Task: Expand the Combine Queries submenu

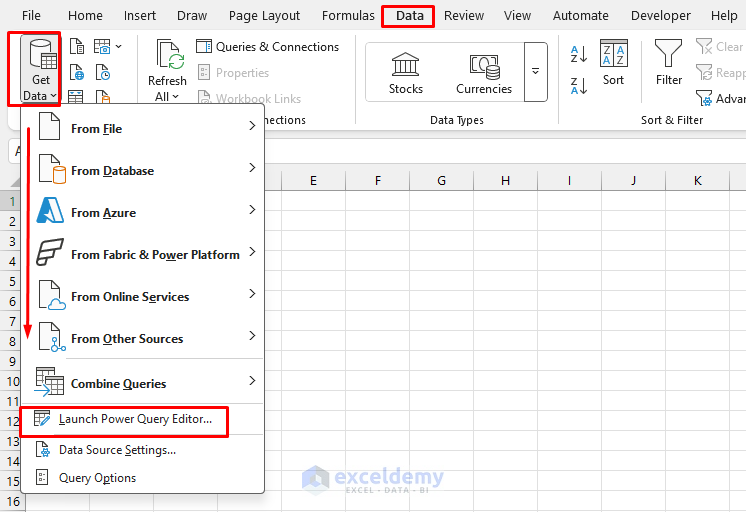Action: [143, 382]
